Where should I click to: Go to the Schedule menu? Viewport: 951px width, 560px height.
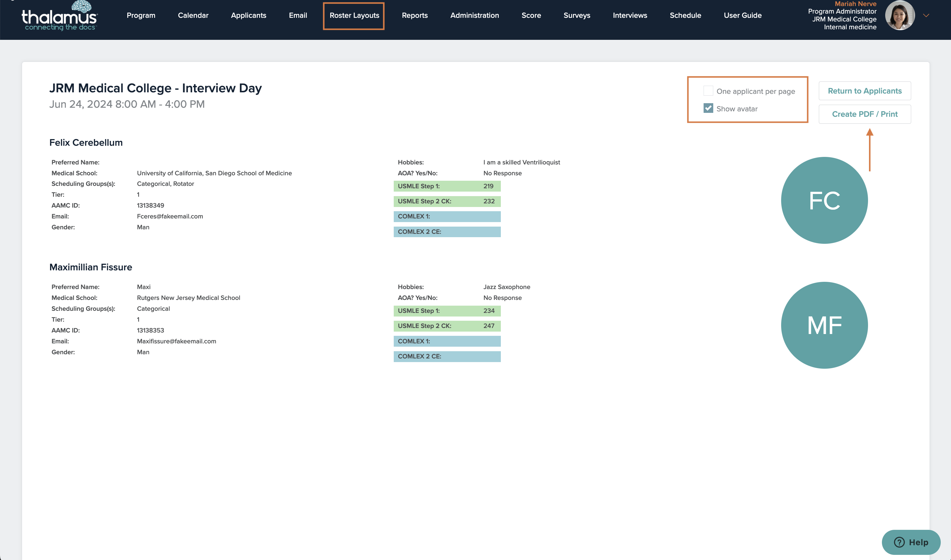point(685,15)
